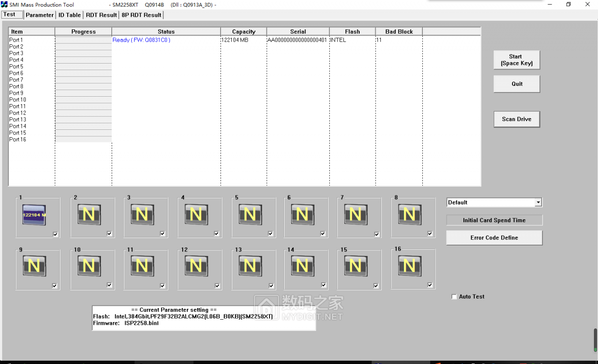Open the Default profile dropdown

coord(538,203)
